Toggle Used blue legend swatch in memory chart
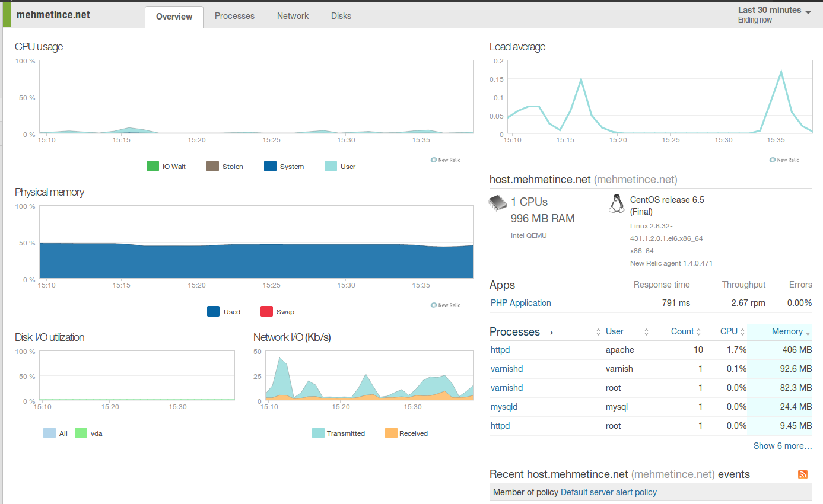The image size is (823, 504). (213, 312)
